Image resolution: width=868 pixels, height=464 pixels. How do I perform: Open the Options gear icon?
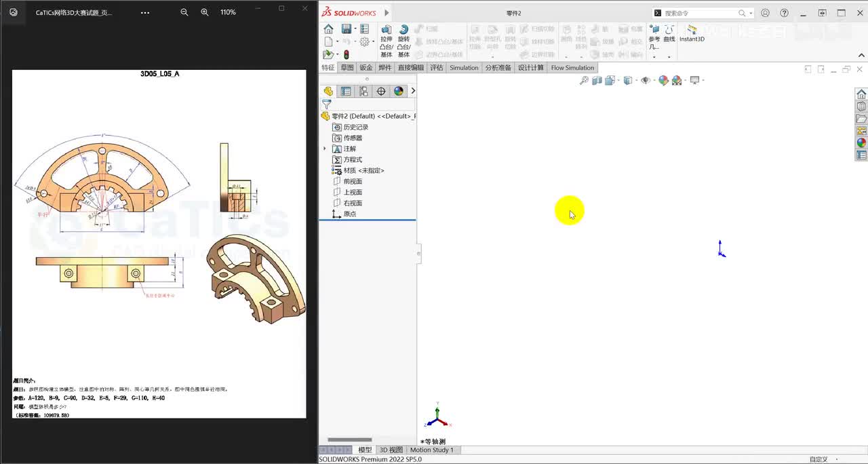(365, 41)
